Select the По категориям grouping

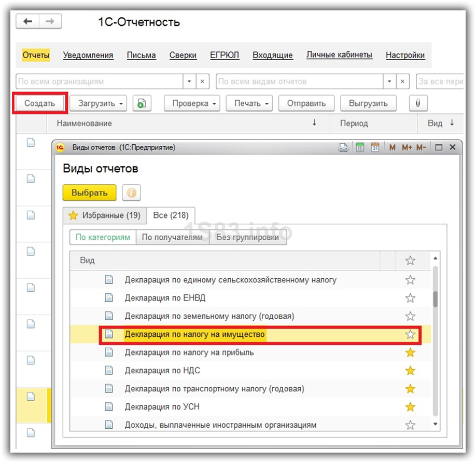click(103, 237)
